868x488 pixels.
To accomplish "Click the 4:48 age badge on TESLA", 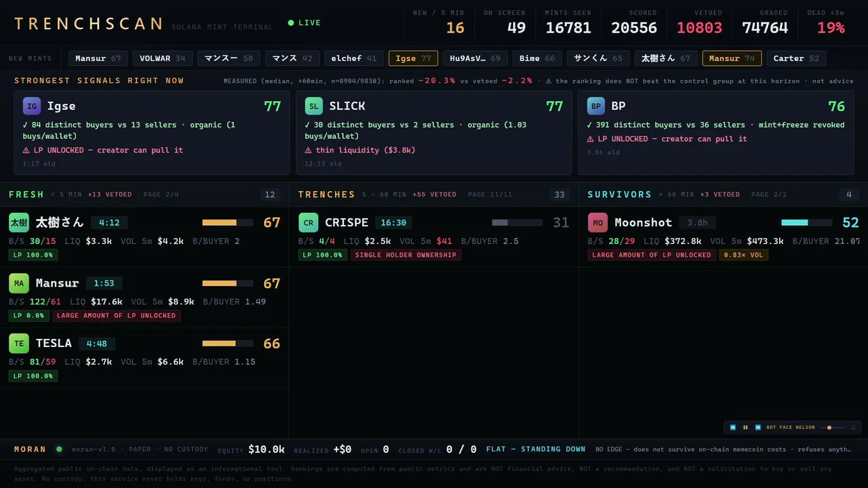I will click(96, 344).
